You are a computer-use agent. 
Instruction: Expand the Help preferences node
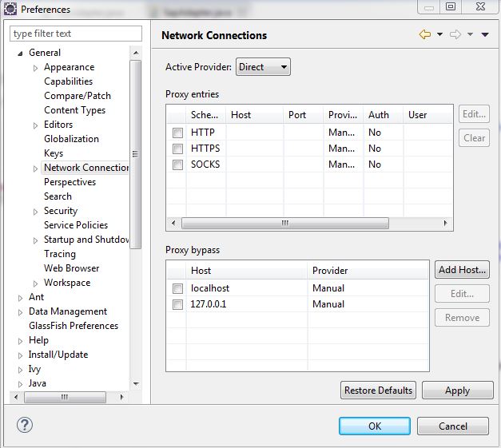click(21, 341)
